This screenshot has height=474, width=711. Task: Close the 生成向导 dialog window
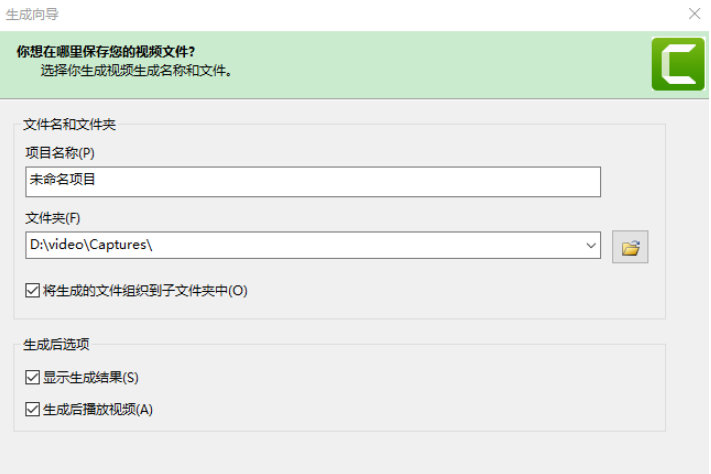(695, 14)
